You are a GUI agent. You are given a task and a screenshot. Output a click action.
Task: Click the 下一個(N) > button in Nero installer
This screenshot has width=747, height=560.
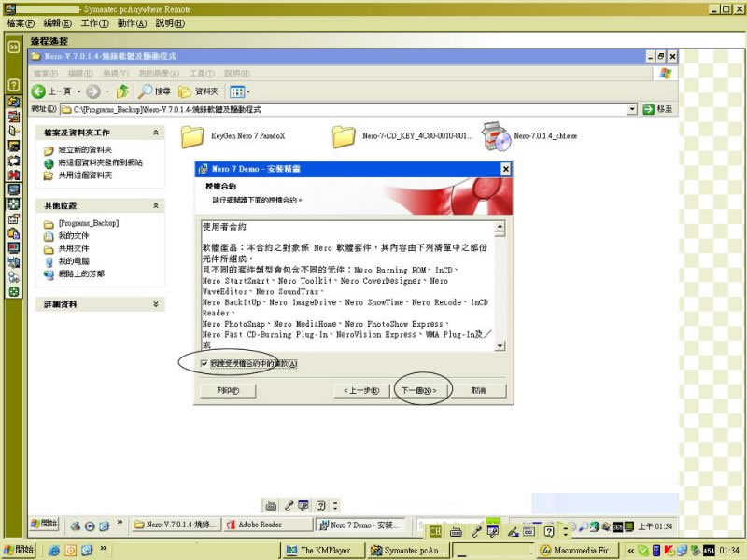(418, 390)
